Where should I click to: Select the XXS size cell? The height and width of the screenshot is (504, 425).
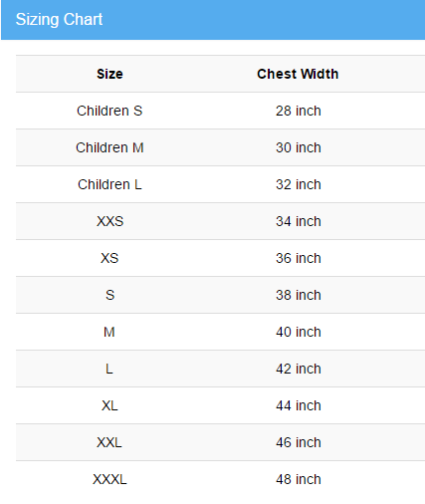pyautogui.click(x=109, y=221)
